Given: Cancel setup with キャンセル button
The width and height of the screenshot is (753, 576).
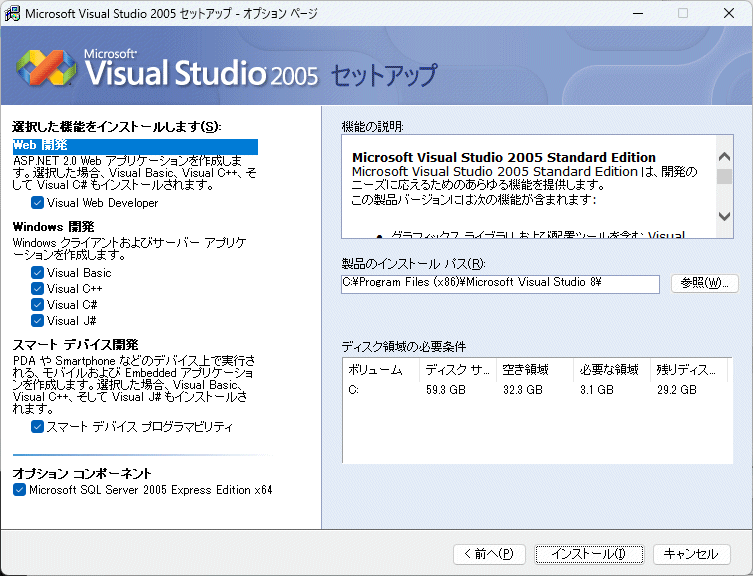Looking at the screenshot, I should (x=691, y=554).
